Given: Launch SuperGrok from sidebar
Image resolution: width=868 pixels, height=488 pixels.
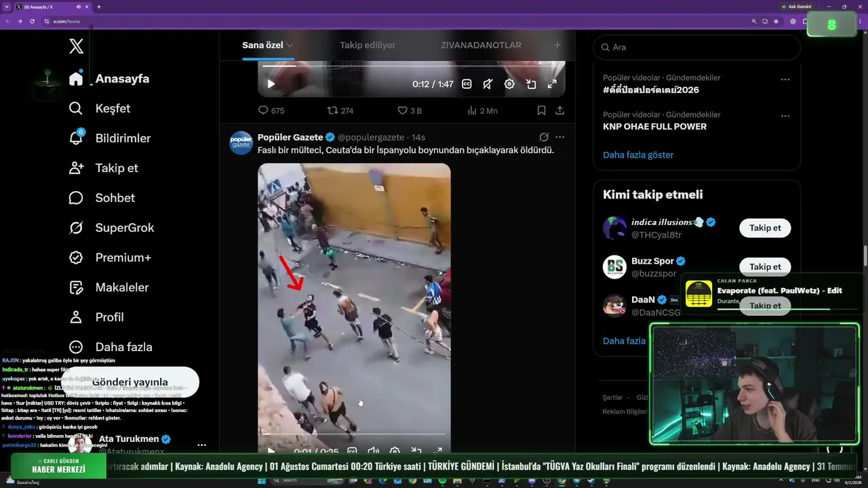Looking at the screenshot, I should (112, 228).
